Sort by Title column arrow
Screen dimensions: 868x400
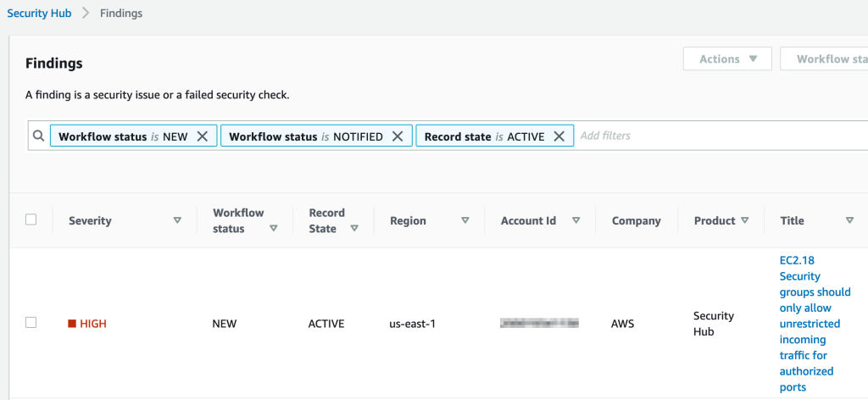coord(849,220)
